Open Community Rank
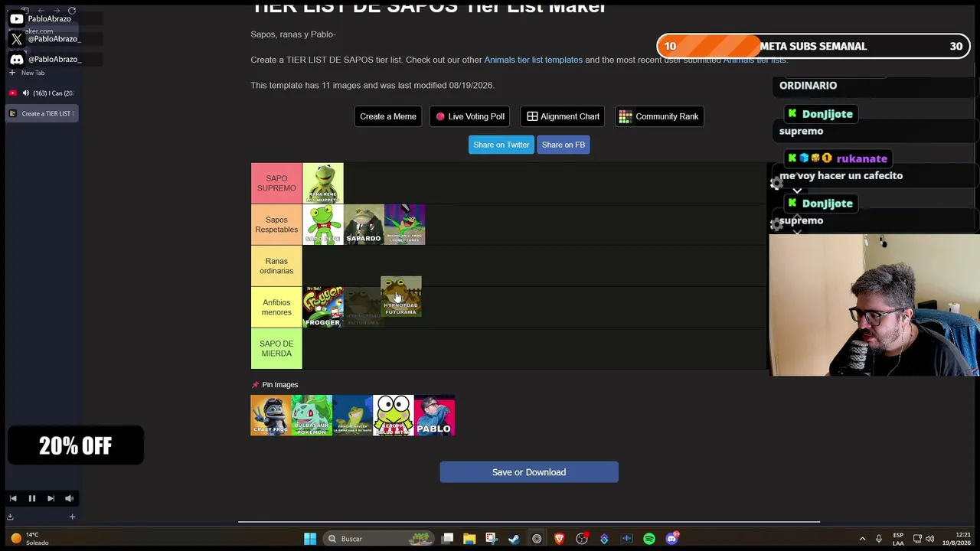 click(658, 116)
